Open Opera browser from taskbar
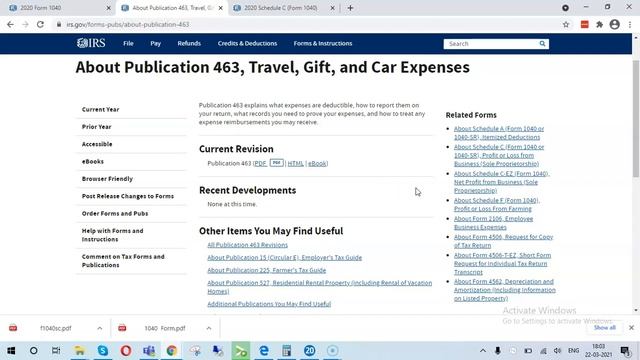The height and width of the screenshot is (360, 640). coord(126,351)
